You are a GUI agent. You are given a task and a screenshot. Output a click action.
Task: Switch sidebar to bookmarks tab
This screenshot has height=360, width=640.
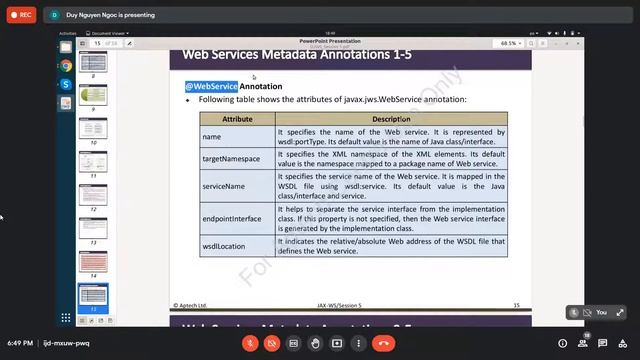[x=101, y=321]
